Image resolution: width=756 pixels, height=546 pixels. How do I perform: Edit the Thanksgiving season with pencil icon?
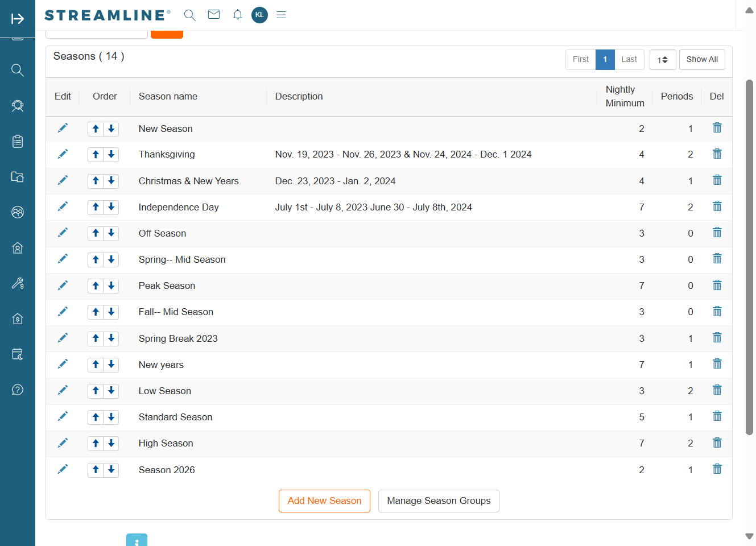[x=63, y=154]
